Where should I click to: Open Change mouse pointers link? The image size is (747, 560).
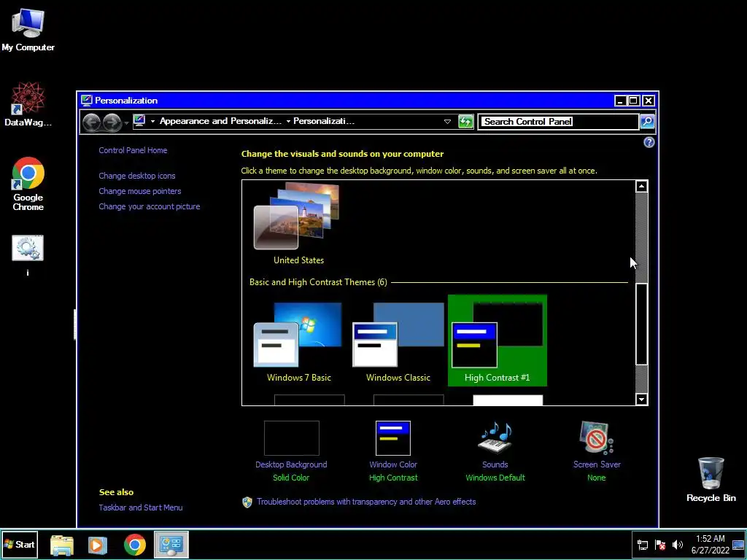pos(140,191)
